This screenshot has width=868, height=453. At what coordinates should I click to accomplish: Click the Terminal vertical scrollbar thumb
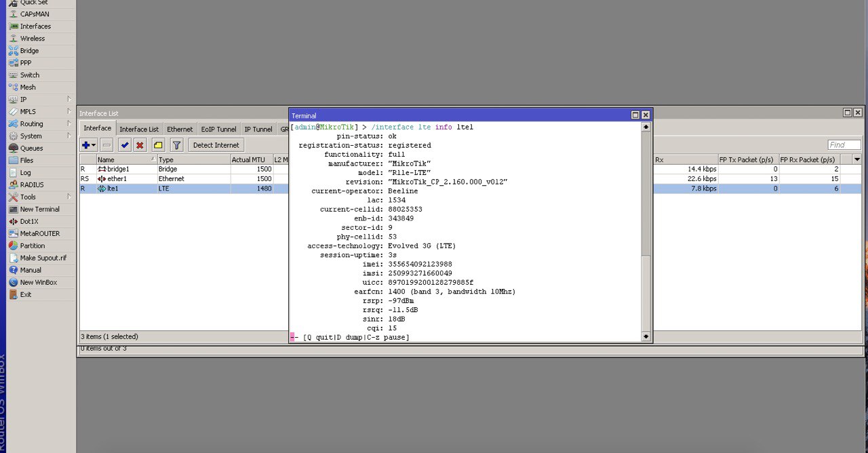point(646,294)
